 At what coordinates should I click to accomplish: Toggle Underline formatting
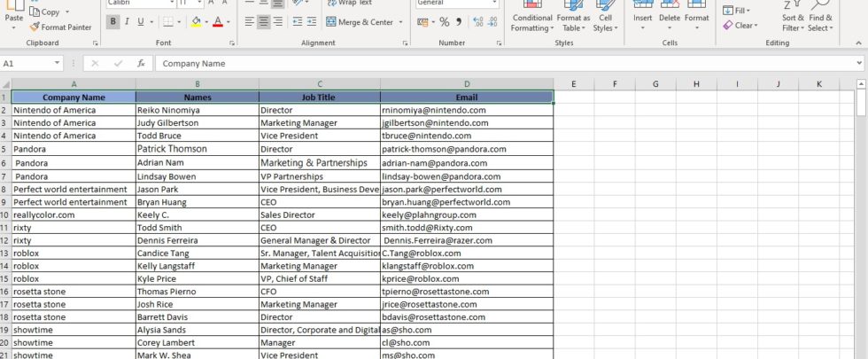[x=142, y=22]
